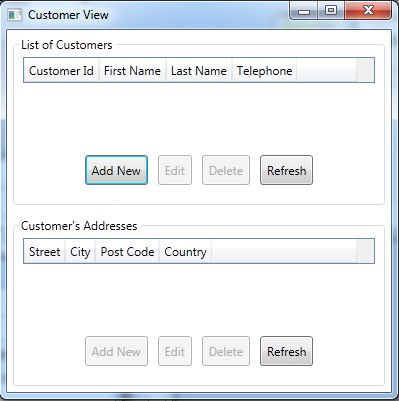Minimize the Customer View window
Viewport: 399px width, 401px height.
click(x=304, y=11)
